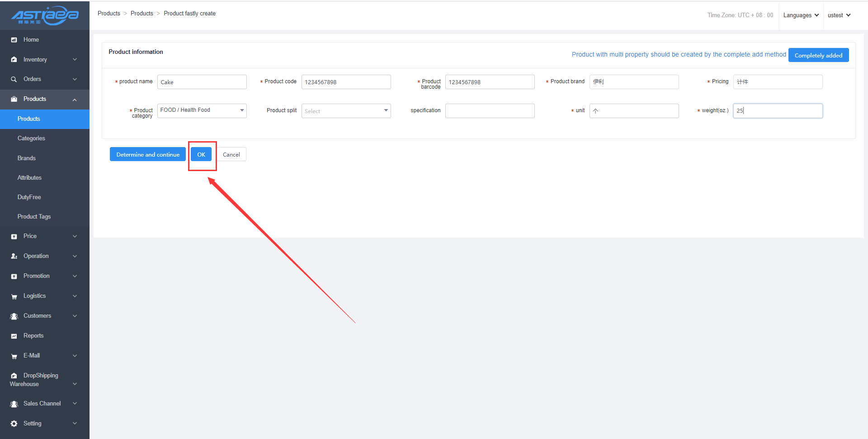Viewport: 868px width, 439px height.
Task: Open the Product category dropdown
Action: pyautogui.click(x=202, y=110)
